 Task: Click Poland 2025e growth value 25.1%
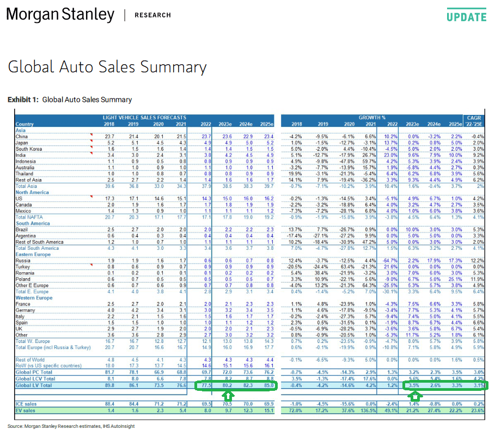[x=455, y=279]
